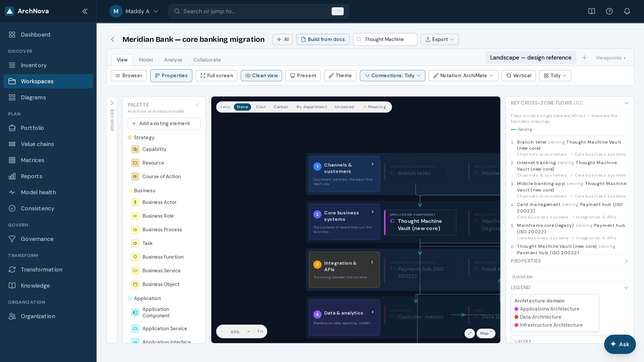Select the Cost lens option
The image size is (644, 362).
click(x=261, y=107)
